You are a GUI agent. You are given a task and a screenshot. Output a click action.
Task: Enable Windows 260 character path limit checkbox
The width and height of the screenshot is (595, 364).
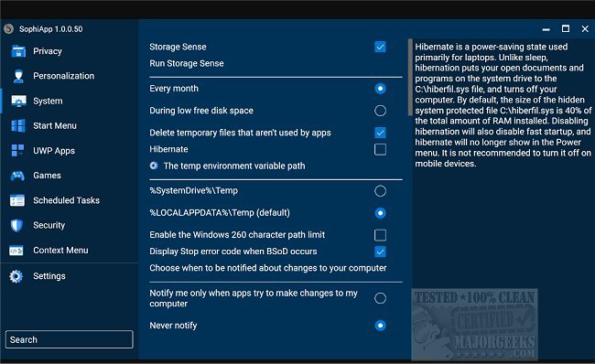380,235
